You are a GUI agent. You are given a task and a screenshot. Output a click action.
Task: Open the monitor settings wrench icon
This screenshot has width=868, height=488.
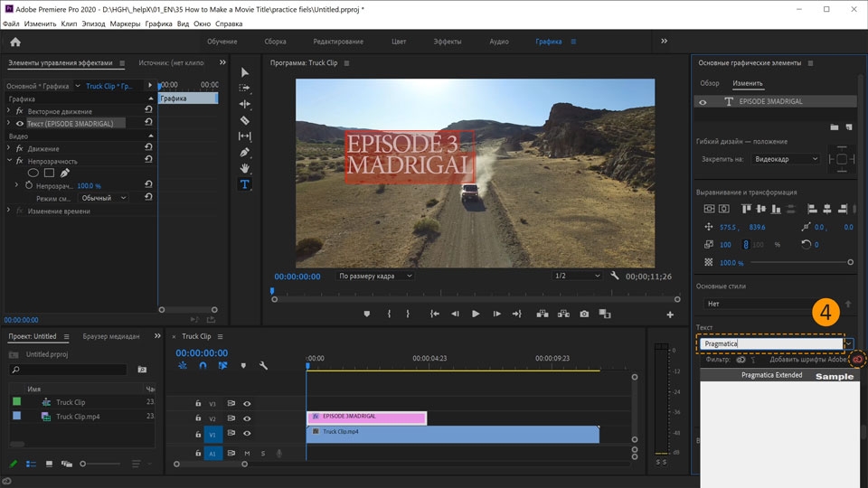pos(615,276)
